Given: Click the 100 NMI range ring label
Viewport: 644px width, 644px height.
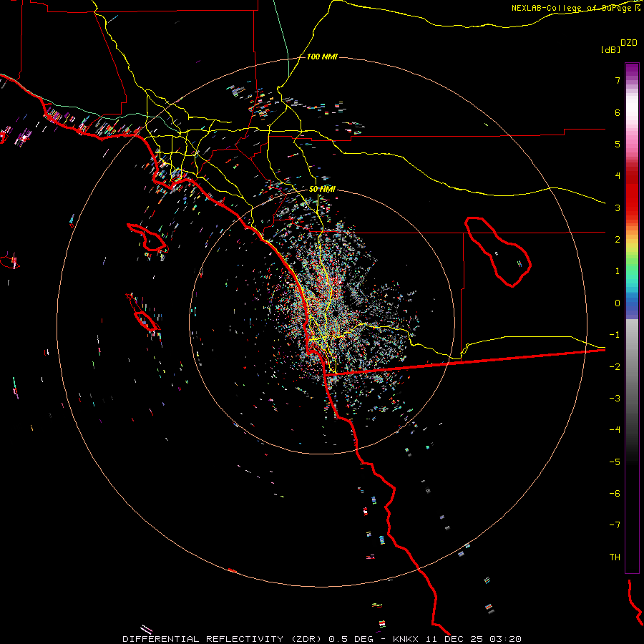Looking at the screenshot, I should 322,57.
